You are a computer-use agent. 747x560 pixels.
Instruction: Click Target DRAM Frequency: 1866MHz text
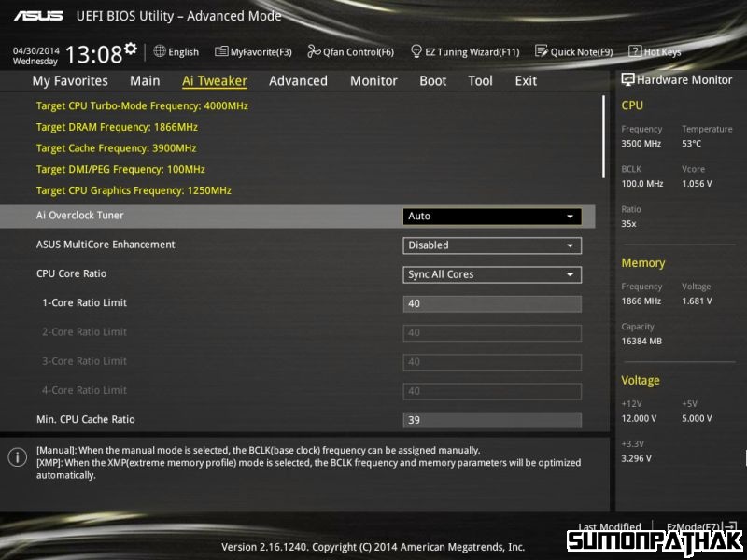coord(117,127)
